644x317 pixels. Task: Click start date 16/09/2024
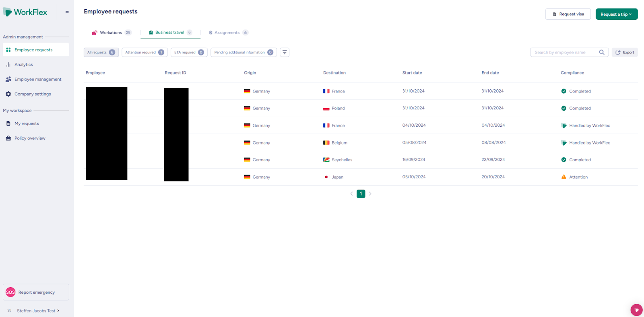click(x=414, y=160)
